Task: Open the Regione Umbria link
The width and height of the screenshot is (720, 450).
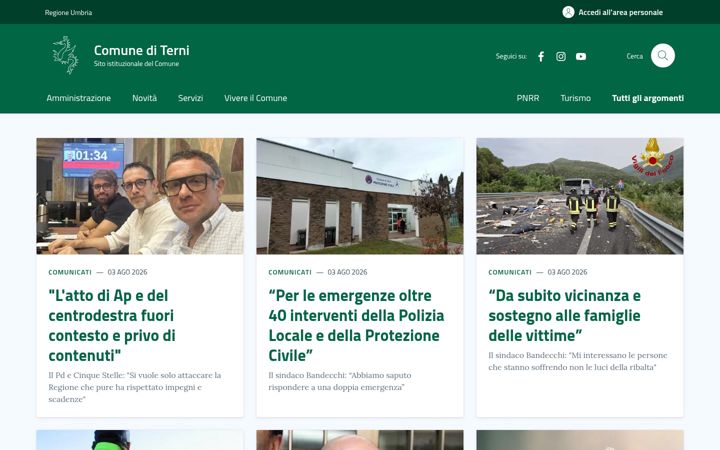Action: point(68,12)
